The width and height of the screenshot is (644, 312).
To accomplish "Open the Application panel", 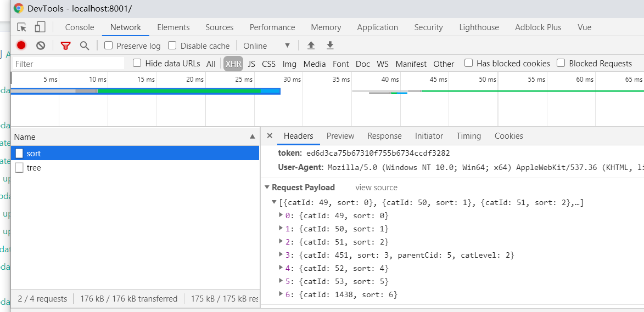I will pyautogui.click(x=377, y=27).
